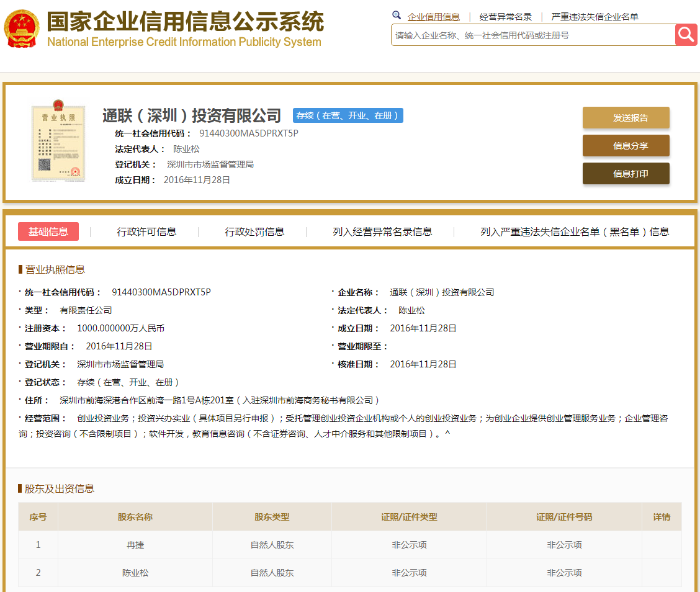The image size is (700, 592).
Task: Click the small magnifier icon beside 企业信用信息
Action: (397, 16)
